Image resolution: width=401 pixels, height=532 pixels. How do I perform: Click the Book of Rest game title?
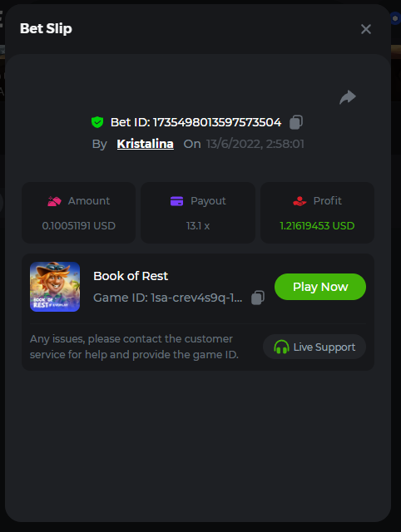(131, 276)
